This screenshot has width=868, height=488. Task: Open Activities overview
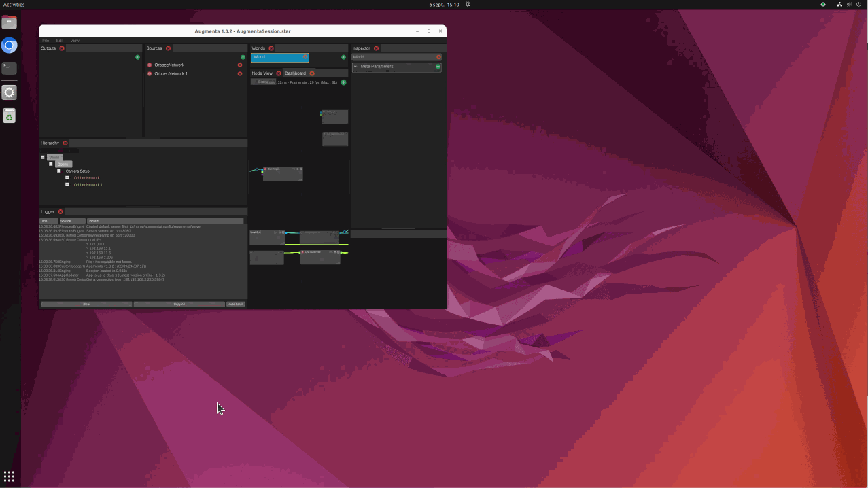[x=14, y=5]
